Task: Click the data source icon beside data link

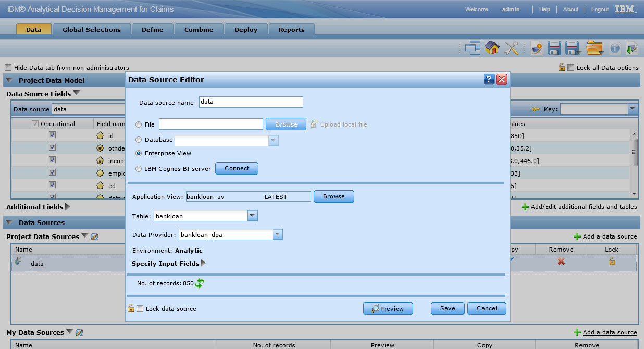Action: [x=18, y=261]
